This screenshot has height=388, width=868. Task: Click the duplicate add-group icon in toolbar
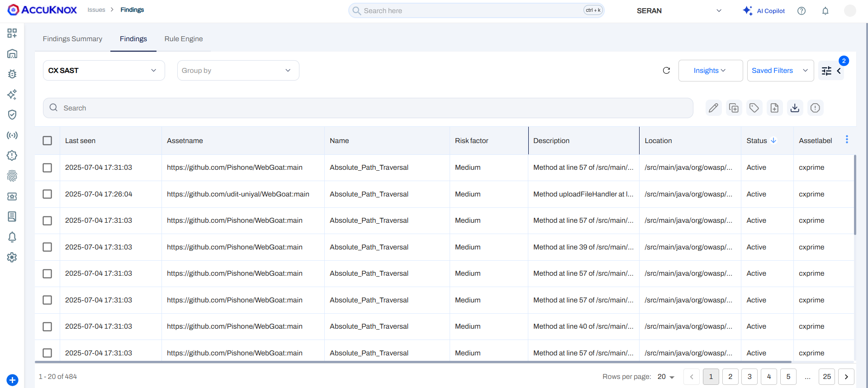click(x=734, y=108)
